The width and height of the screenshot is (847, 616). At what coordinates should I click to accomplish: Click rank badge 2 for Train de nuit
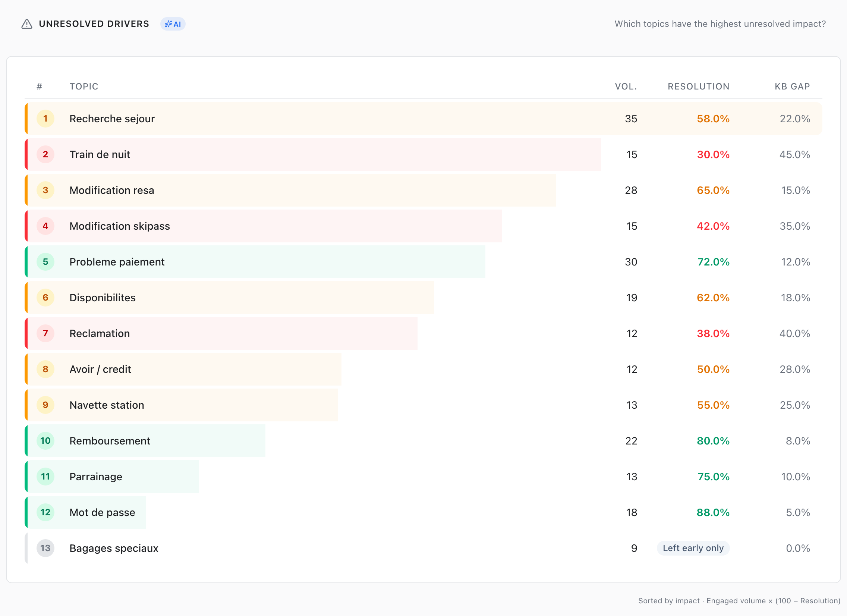click(x=45, y=155)
